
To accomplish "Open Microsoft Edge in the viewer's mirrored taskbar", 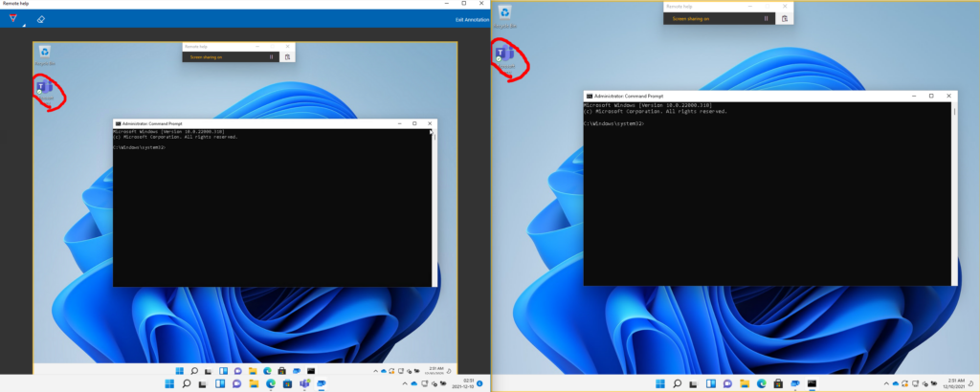I will [267, 371].
